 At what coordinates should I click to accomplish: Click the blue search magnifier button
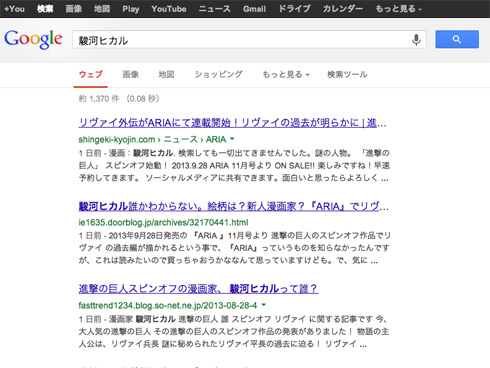[x=457, y=39]
